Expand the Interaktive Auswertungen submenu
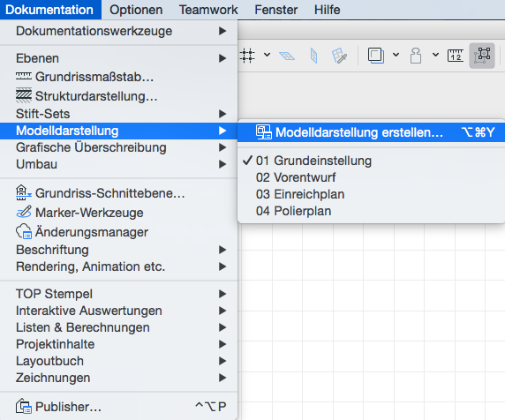The width and height of the screenshot is (505, 420). (118, 311)
